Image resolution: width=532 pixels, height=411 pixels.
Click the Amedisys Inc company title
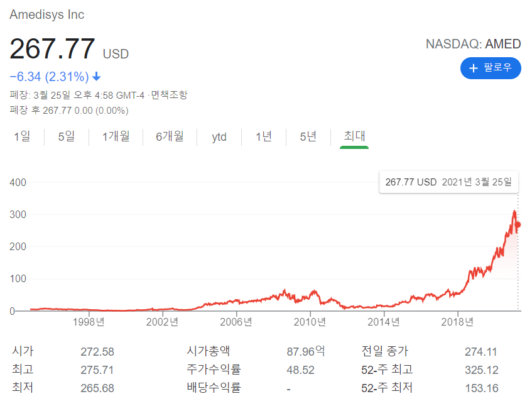[x=47, y=14]
